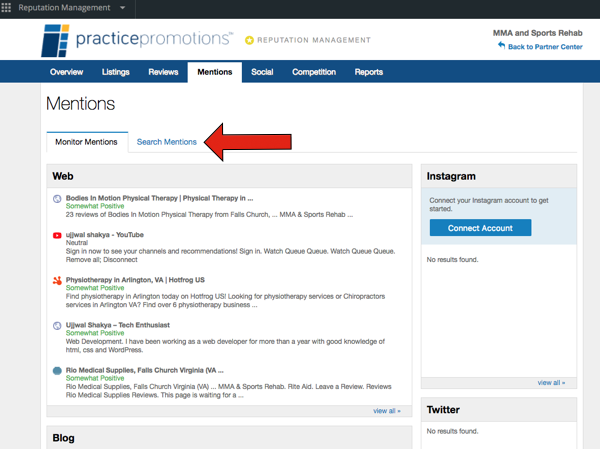The image size is (600, 449).
Task: Go back to Partner Center link
Action: [545, 47]
